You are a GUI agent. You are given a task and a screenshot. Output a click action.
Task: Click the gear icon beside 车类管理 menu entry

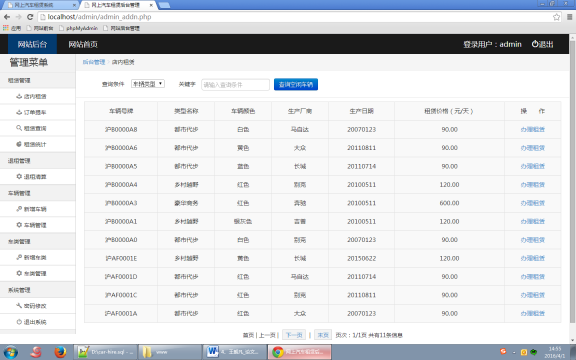coord(19,273)
